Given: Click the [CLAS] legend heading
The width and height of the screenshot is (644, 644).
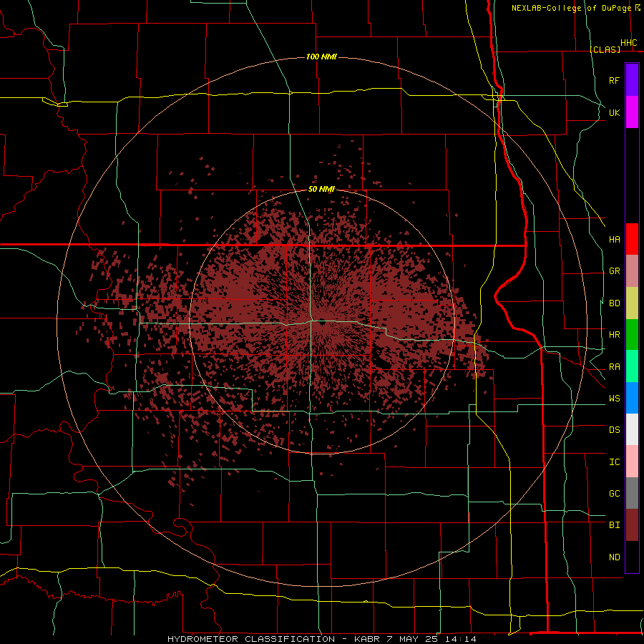Looking at the screenshot, I should (605, 49).
